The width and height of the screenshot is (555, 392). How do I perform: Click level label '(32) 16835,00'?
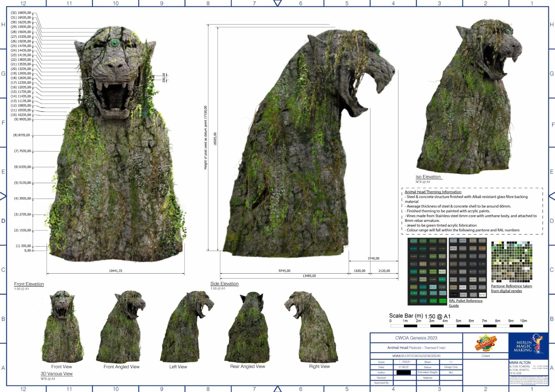click(x=21, y=13)
